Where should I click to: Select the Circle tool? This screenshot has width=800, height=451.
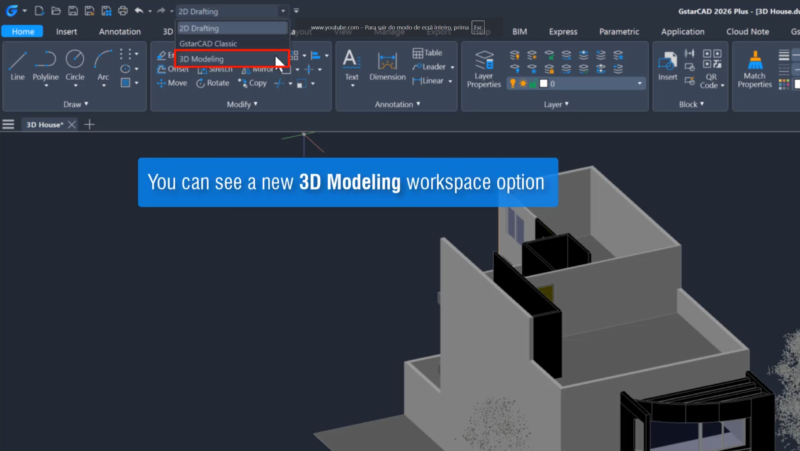[75, 63]
